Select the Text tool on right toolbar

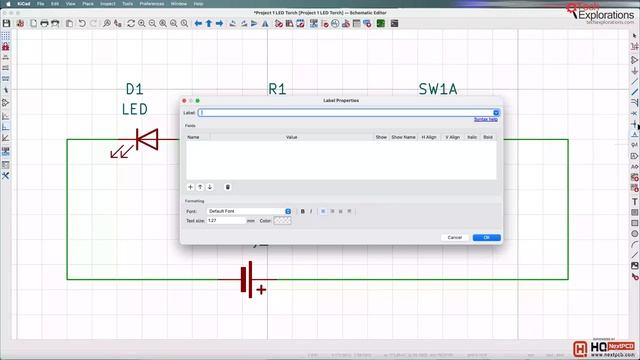[x=635, y=202]
